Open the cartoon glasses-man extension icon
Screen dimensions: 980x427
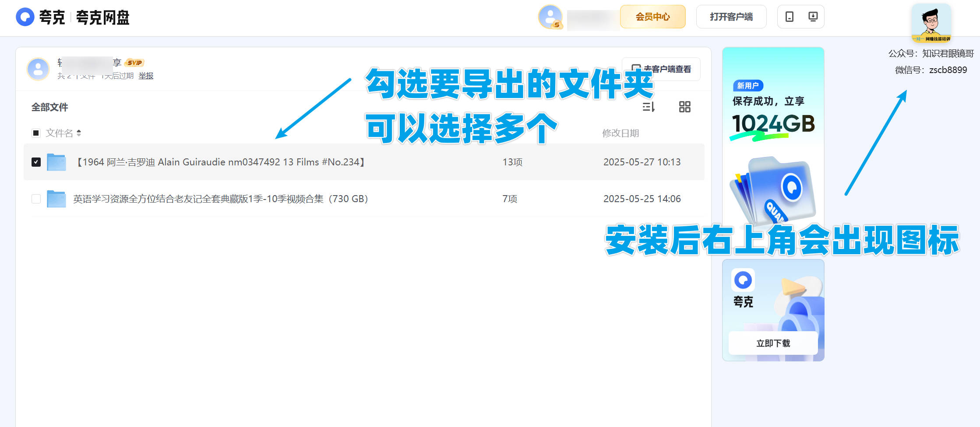click(931, 23)
